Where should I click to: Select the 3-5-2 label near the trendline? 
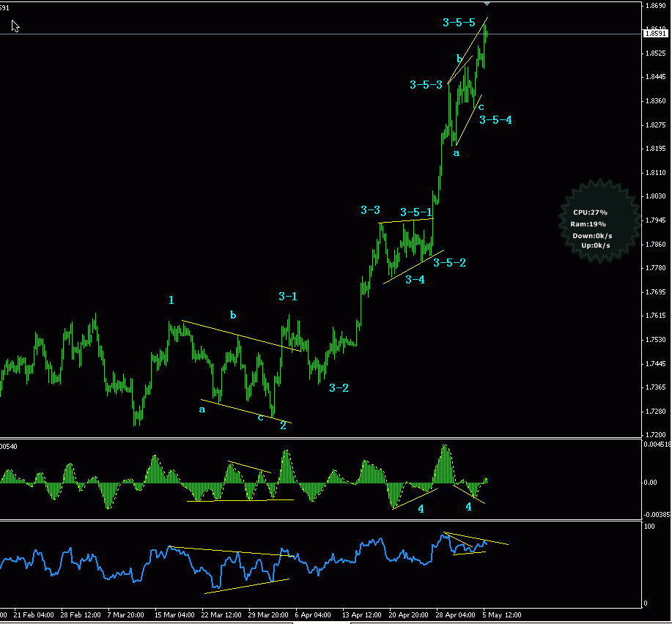448,262
